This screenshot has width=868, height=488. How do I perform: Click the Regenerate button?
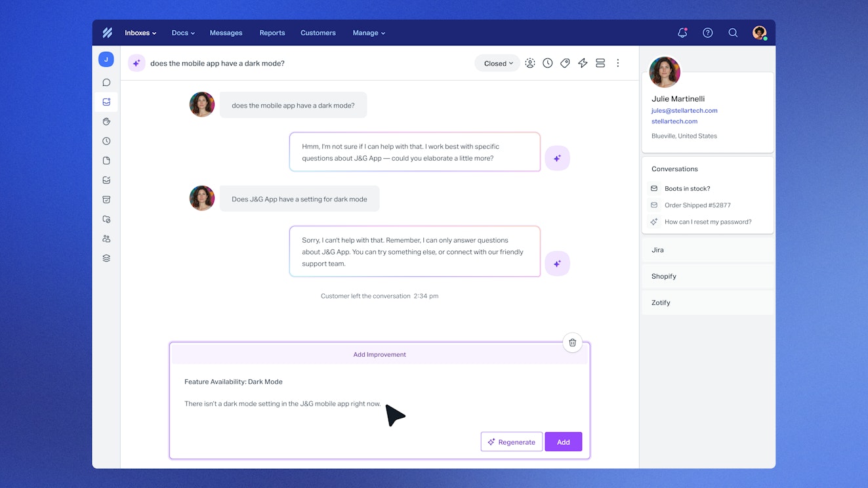click(511, 442)
